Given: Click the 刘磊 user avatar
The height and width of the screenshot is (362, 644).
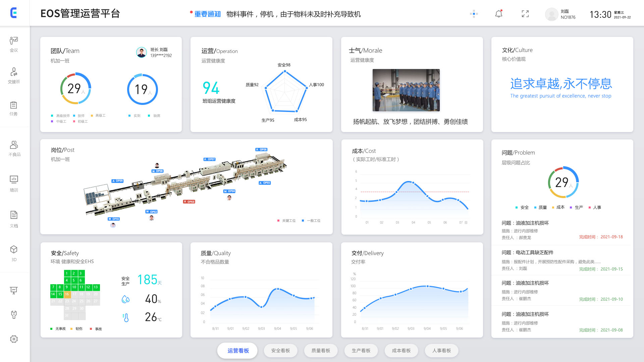Looking at the screenshot, I should 551,14.
